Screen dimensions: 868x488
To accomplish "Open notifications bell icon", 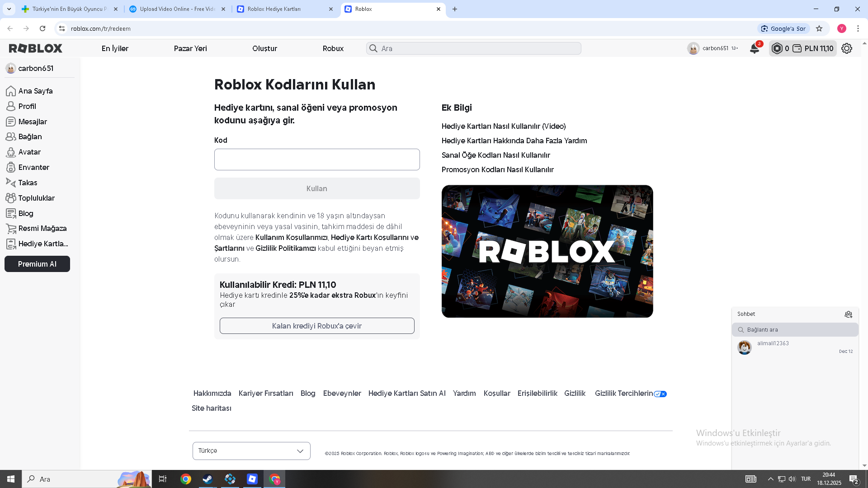I will (755, 48).
